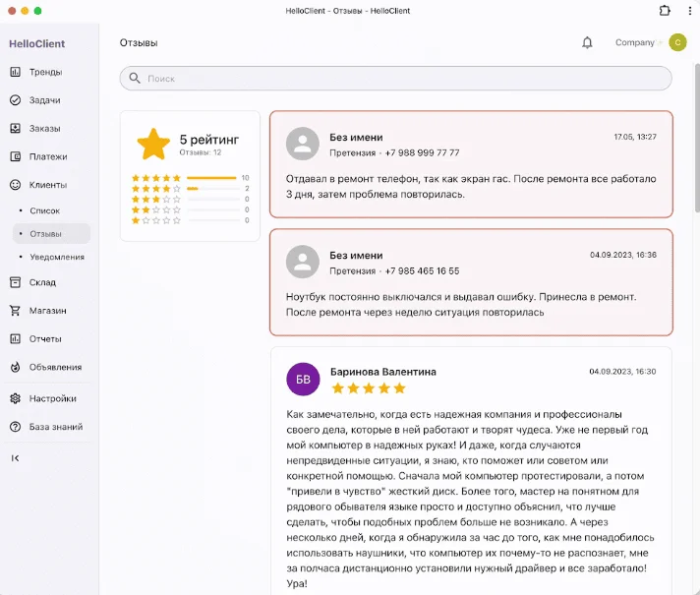
Task: Open Orders inbox icon in sidebar
Action: coord(15,128)
